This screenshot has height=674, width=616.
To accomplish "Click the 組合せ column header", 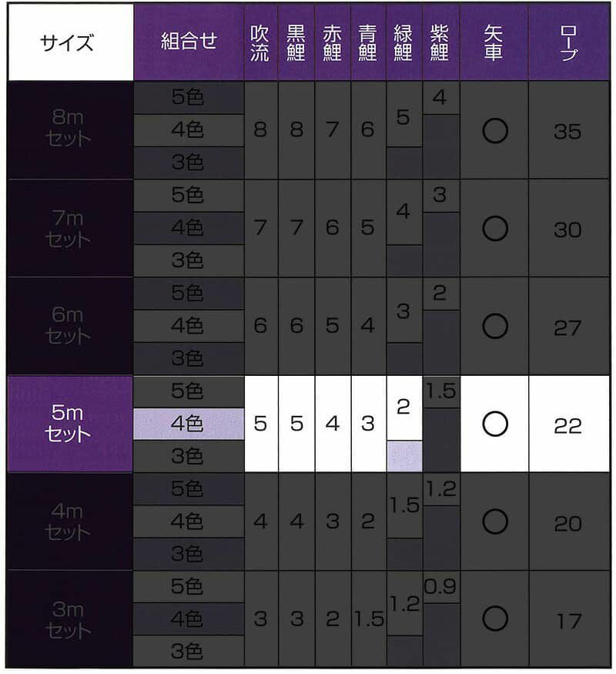I will click(x=189, y=42).
